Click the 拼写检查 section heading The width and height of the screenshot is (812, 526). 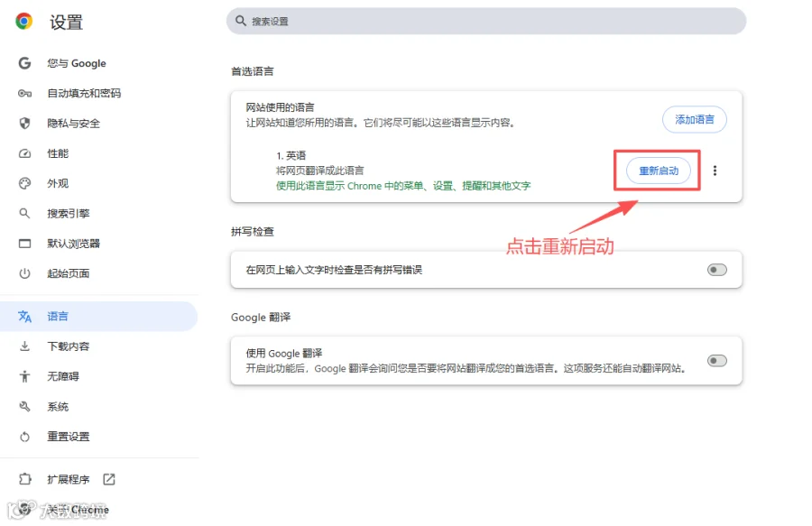click(x=253, y=231)
